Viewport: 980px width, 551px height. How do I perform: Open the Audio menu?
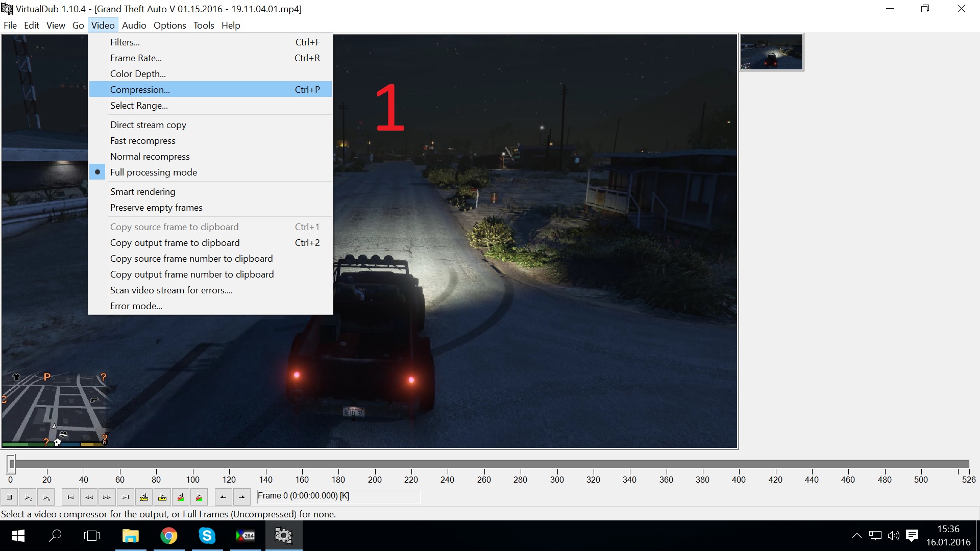point(134,26)
